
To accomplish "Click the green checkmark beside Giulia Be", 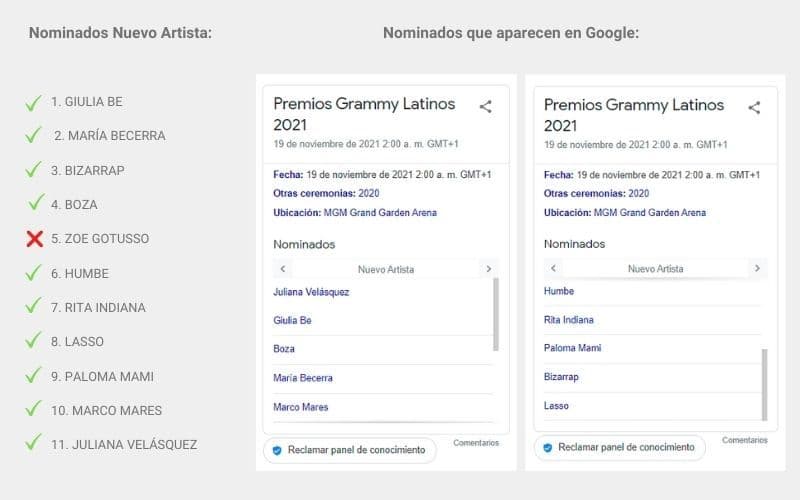I will 34,102.
